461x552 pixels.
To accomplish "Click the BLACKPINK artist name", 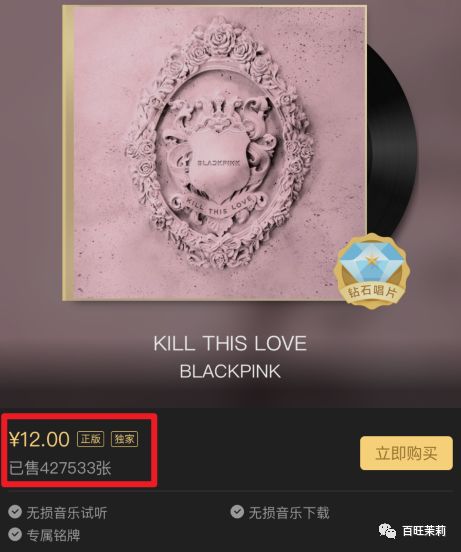I will 230,371.
